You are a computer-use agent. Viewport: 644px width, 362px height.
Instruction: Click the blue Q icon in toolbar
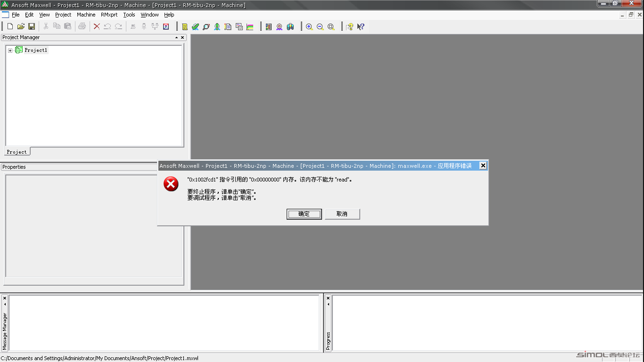tap(166, 27)
